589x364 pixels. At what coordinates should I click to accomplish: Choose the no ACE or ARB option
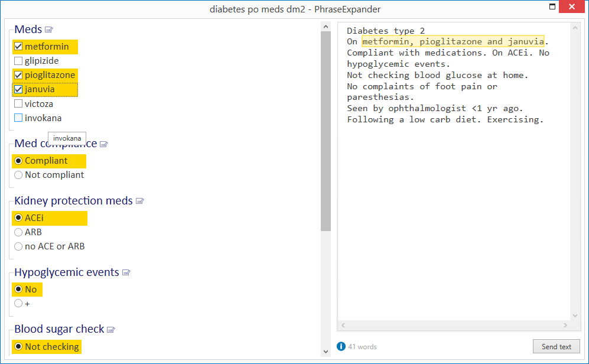[x=18, y=246]
